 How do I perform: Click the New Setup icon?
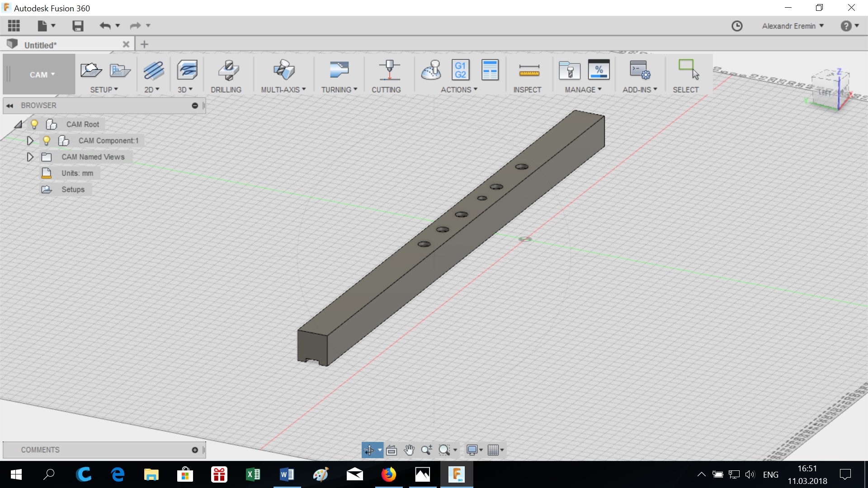pyautogui.click(x=91, y=70)
